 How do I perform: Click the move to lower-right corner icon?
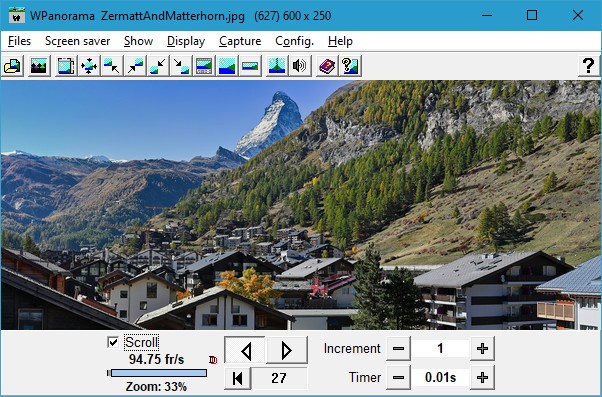point(181,66)
